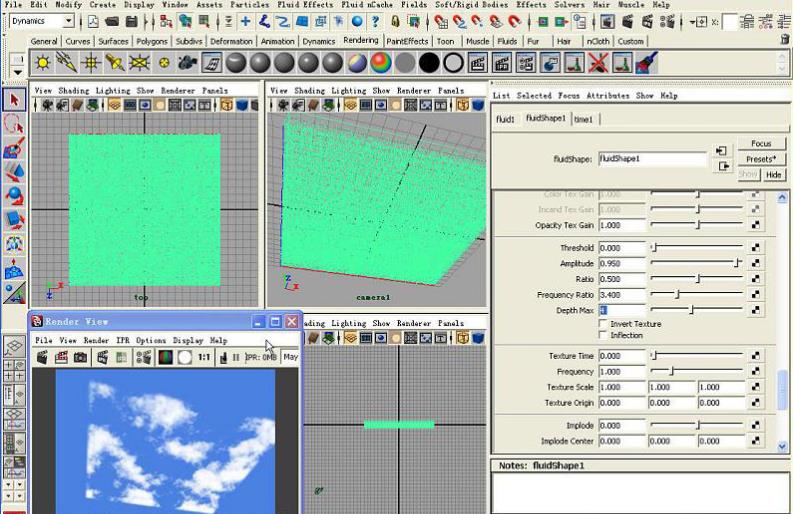The height and width of the screenshot is (514, 793).
Task: Click the map button for Frequency Ratio
Action: tap(756, 294)
